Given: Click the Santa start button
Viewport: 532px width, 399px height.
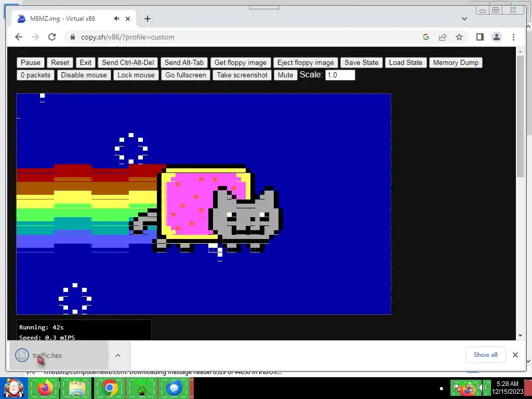Looking at the screenshot, I should point(14,388).
